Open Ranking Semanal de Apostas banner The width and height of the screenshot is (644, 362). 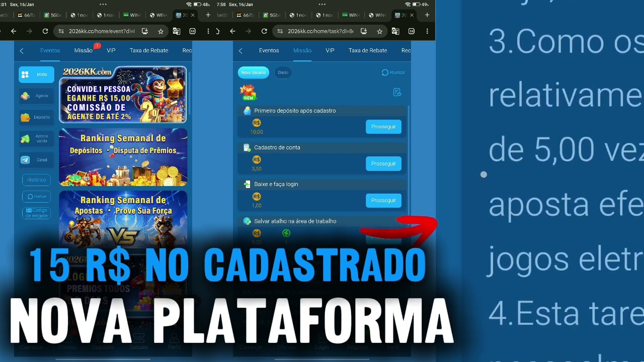tap(123, 218)
